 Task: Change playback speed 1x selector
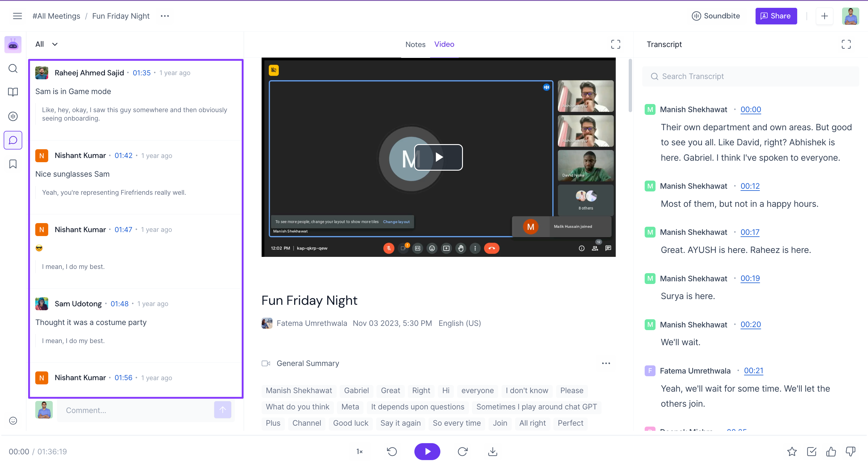tap(360, 451)
